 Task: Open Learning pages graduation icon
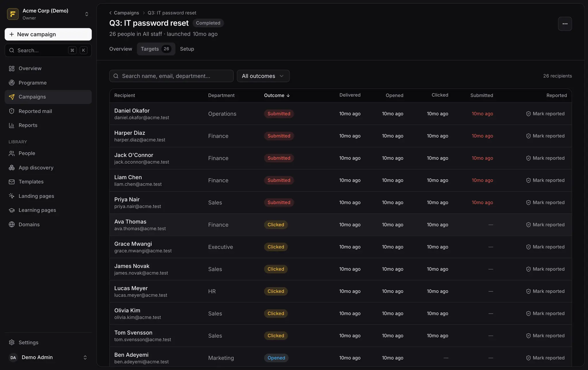[x=11, y=210]
